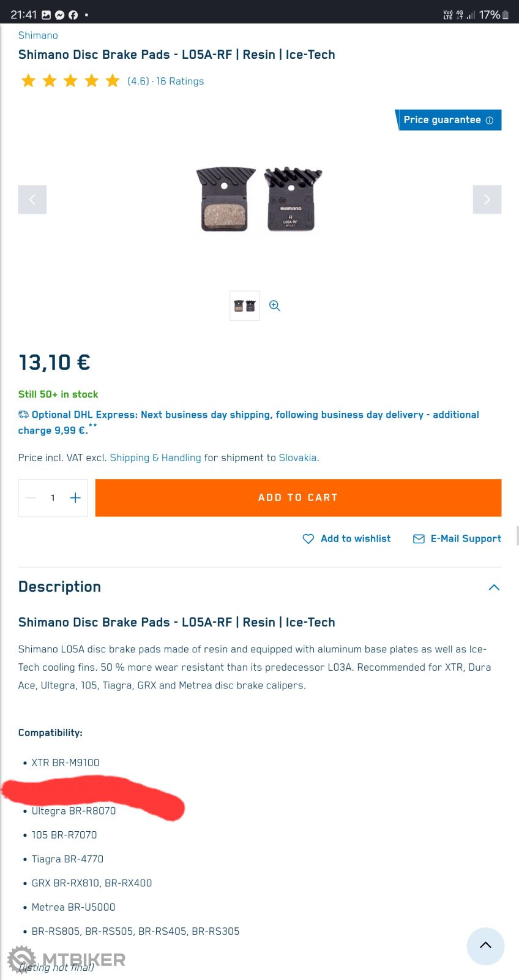Screen dimensions: 519x980
Task: Select the brake pads thumbnail image
Action: pos(244,306)
